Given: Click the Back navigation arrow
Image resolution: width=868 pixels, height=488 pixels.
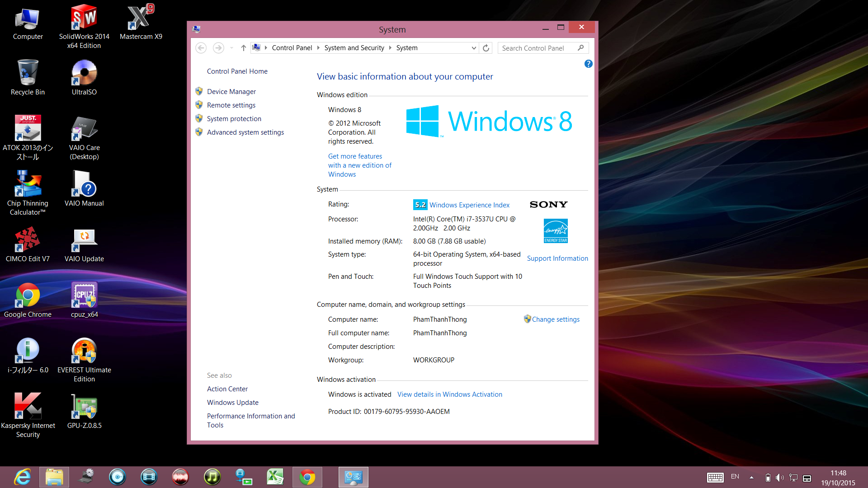Looking at the screenshot, I should coord(201,48).
